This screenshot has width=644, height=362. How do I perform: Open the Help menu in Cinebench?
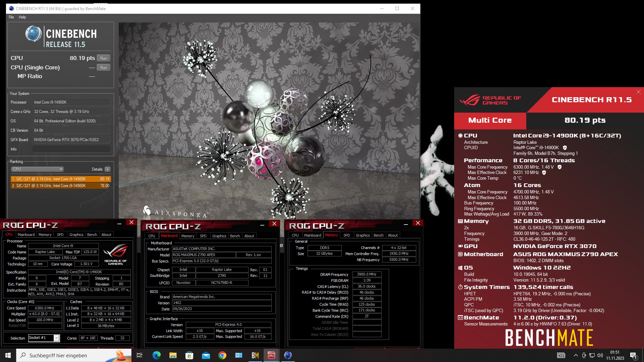[22, 17]
